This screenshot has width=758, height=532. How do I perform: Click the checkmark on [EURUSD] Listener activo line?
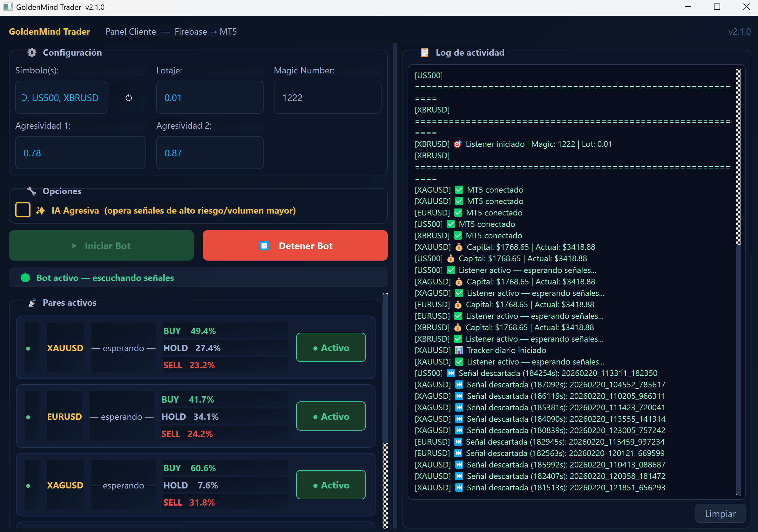(458, 316)
